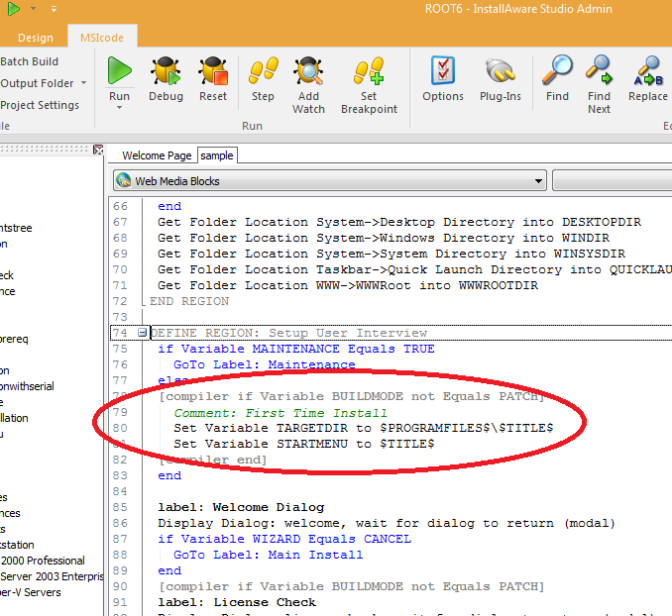Select GoTo Label: Main Install line
The height and width of the screenshot is (616, 672).
tap(269, 555)
